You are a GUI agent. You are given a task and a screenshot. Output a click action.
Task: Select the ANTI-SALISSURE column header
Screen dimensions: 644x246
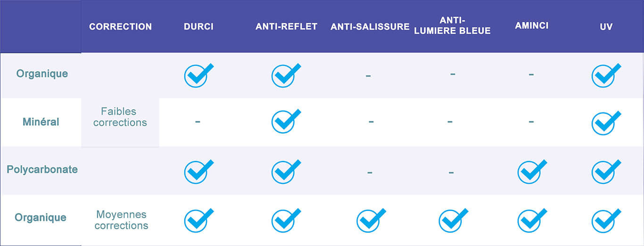click(370, 27)
